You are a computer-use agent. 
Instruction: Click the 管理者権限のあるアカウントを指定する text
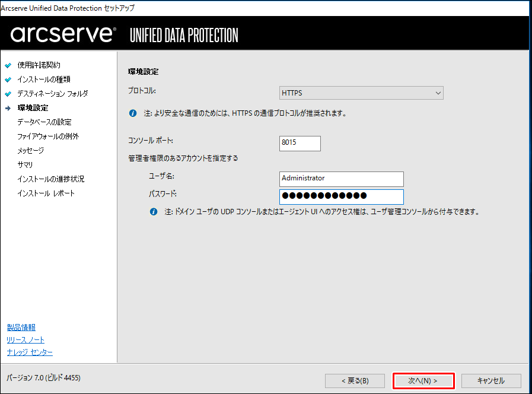tap(183, 158)
